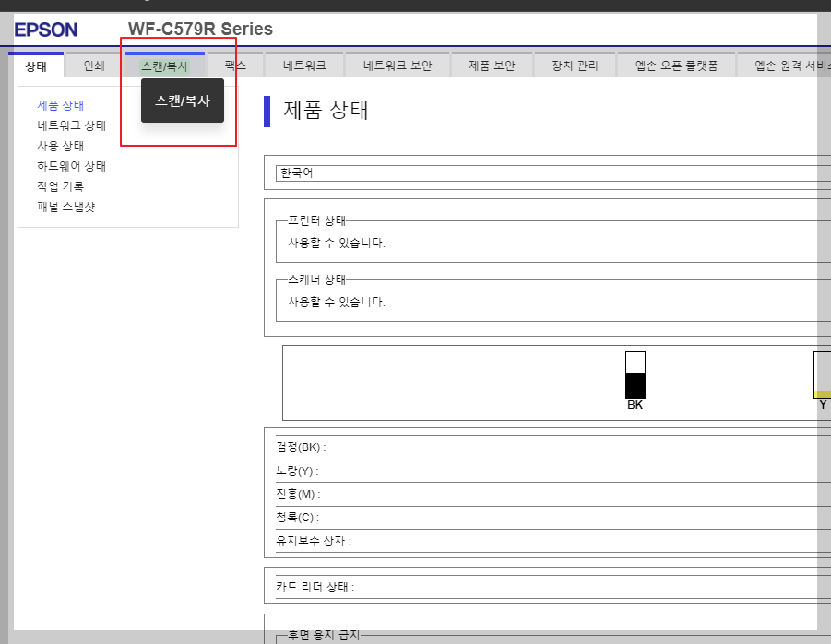Open the 스캔/복사 tab

pyautogui.click(x=164, y=66)
